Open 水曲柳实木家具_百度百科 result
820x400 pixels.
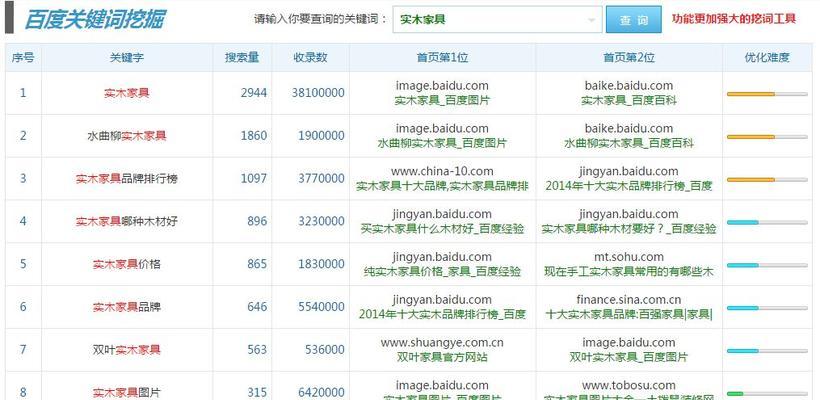point(629,143)
